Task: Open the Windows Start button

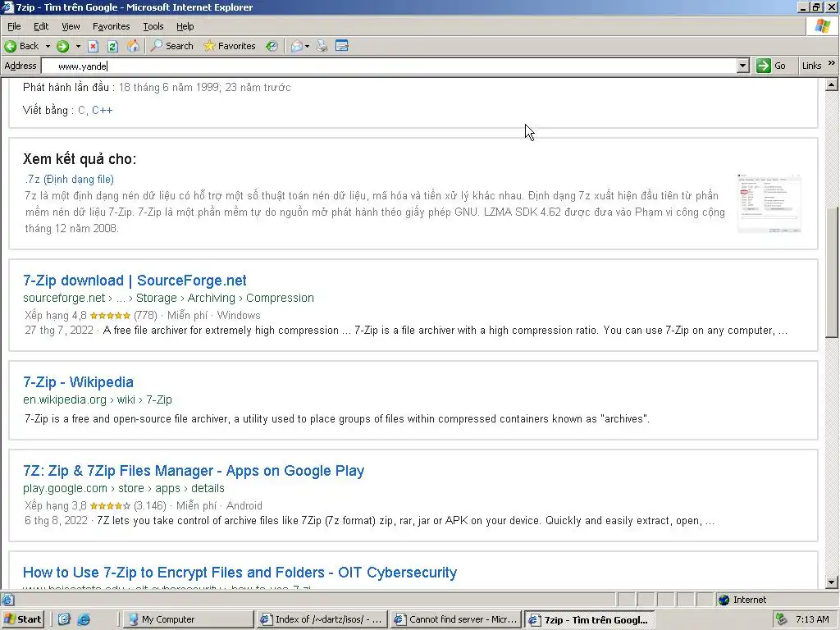Action: click(22, 619)
